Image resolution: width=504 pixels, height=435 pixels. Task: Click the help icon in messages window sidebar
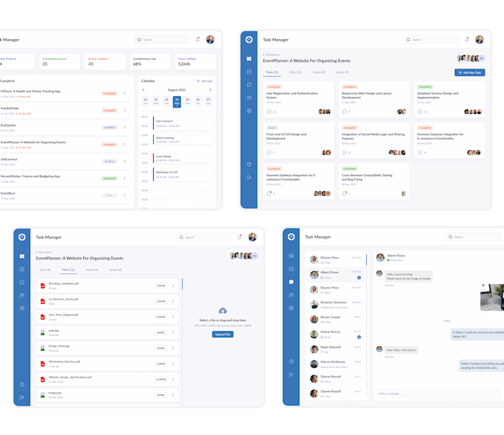point(291,361)
